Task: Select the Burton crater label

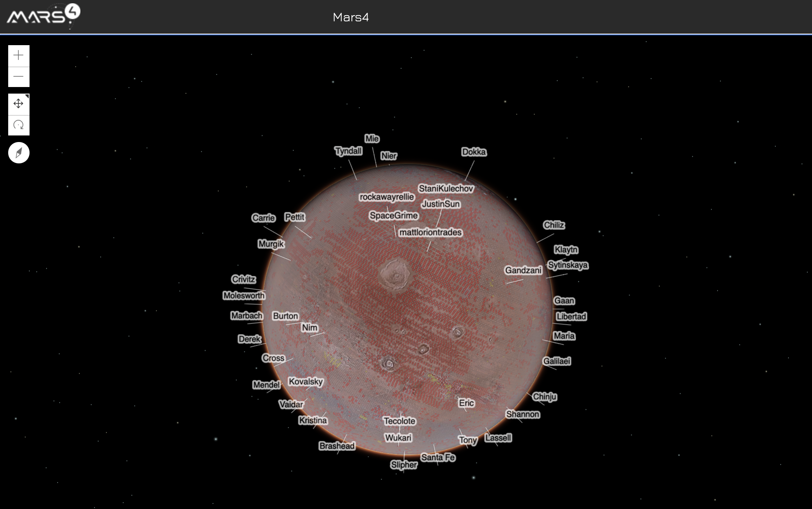Action: click(x=285, y=316)
